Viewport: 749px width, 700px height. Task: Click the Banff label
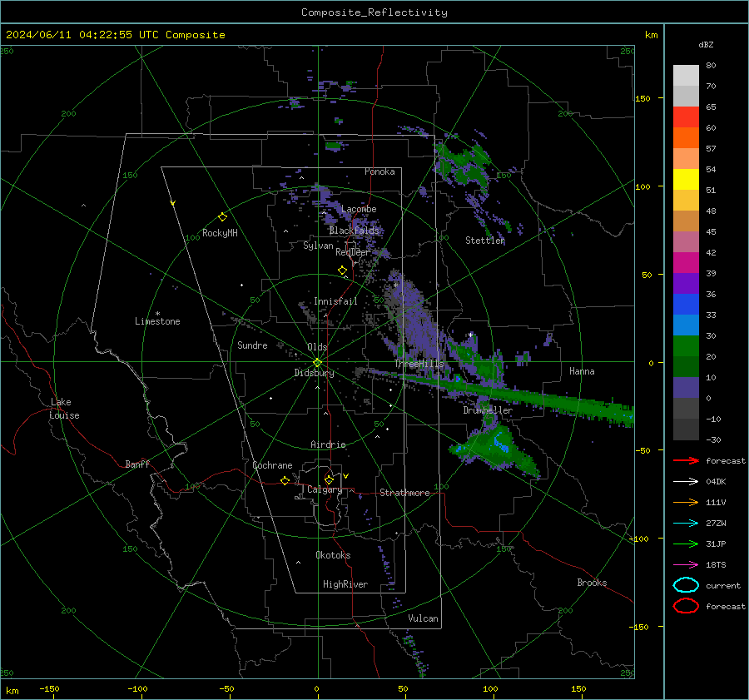coord(137,464)
